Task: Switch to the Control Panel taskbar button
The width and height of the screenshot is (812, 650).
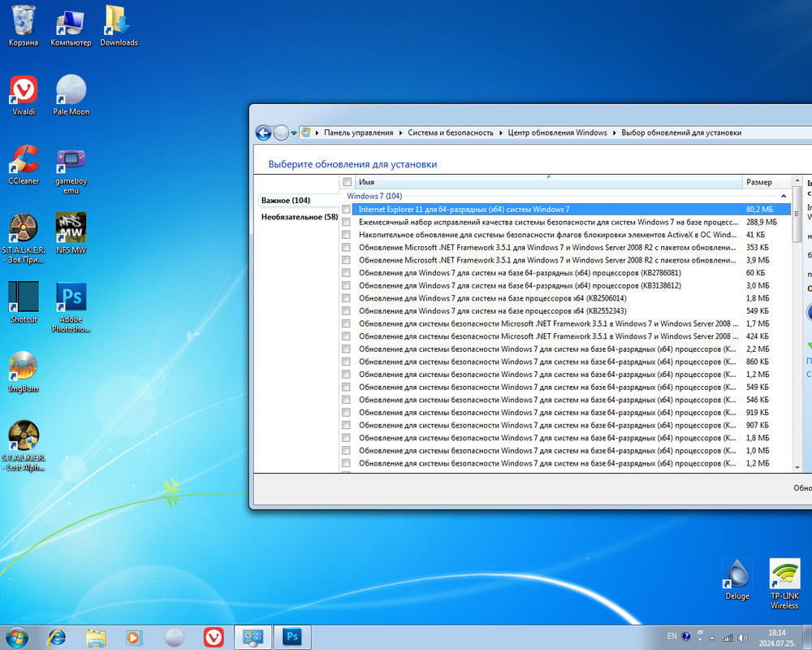Action: tap(253, 637)
